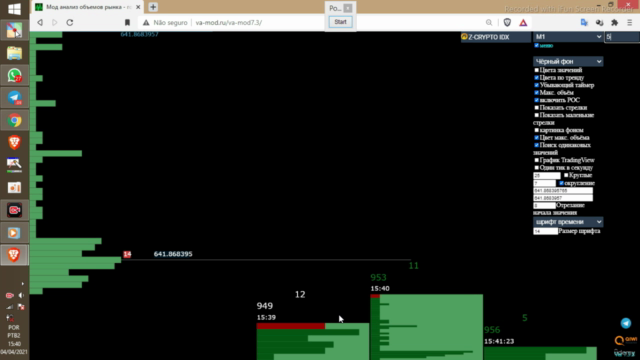
Task: Enable the Круглые checkbox
Action: (566, 175)
